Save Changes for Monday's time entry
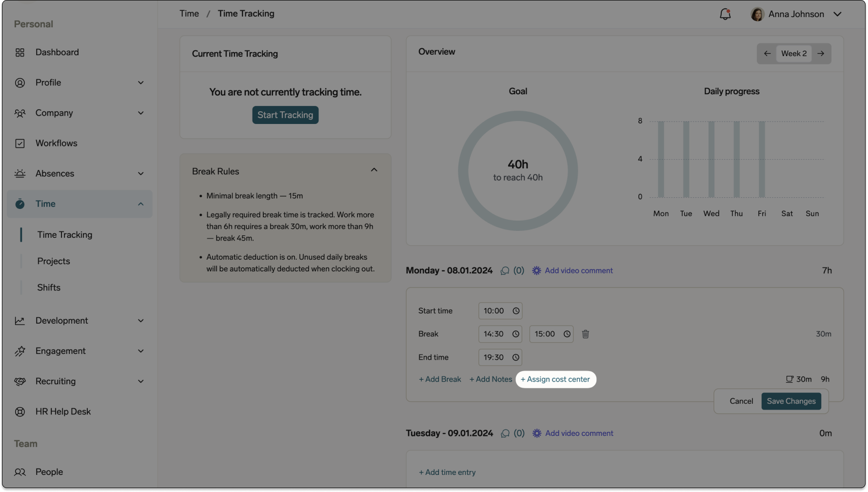Screen dimensions: 868x492 click(791, 401)
